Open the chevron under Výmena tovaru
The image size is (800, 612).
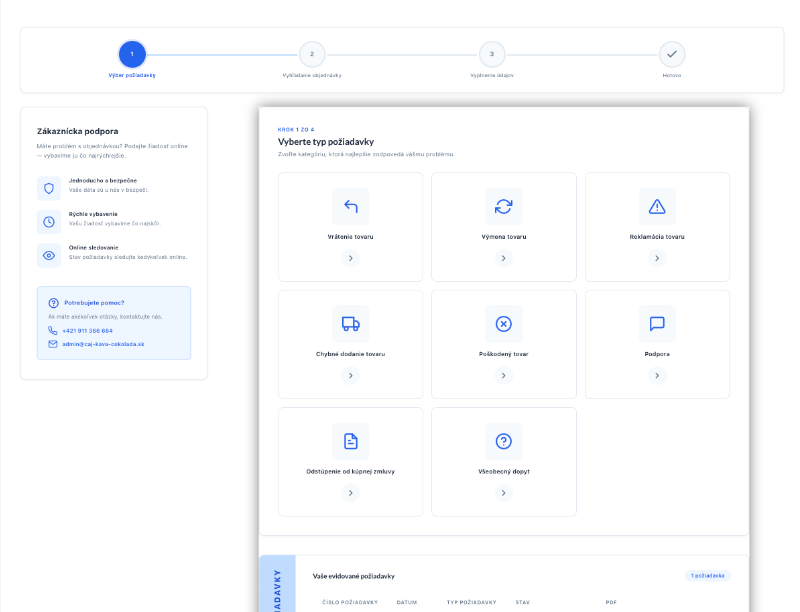tap(504, 258)
